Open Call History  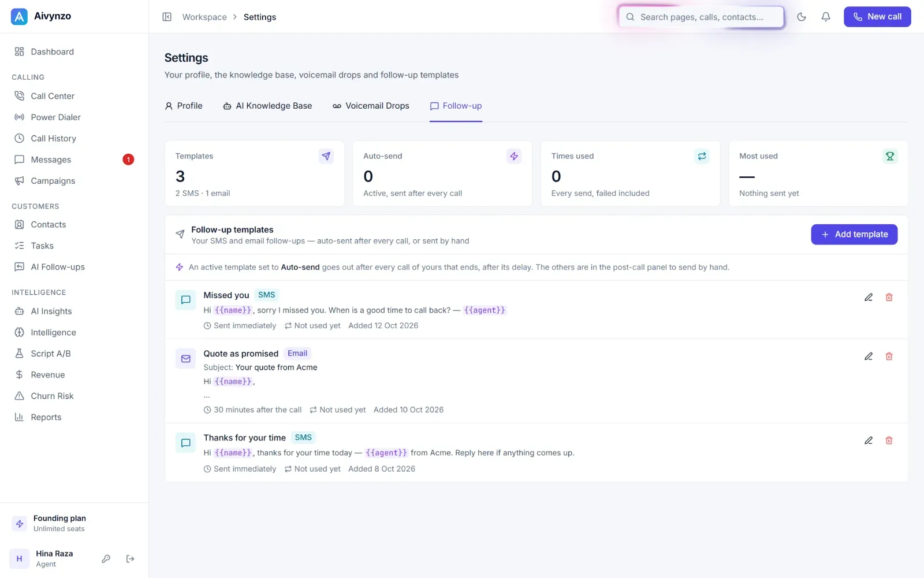tap(74, 138)
